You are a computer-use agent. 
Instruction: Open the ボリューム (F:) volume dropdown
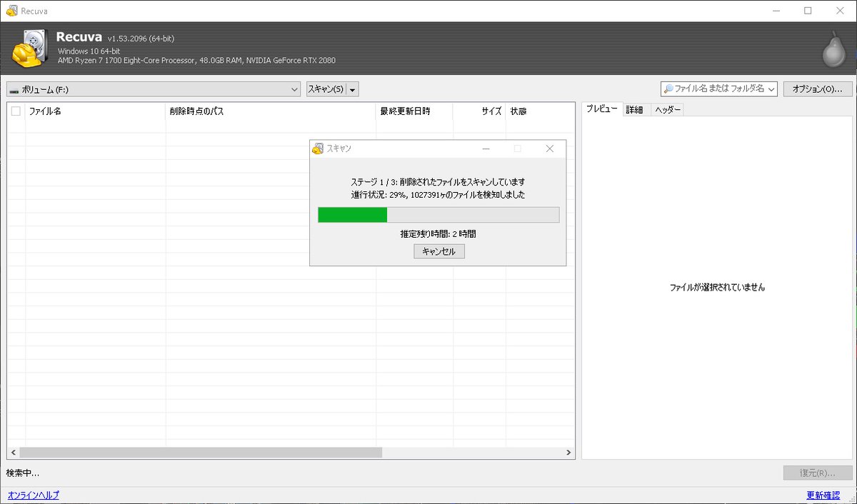coord(293,89)
